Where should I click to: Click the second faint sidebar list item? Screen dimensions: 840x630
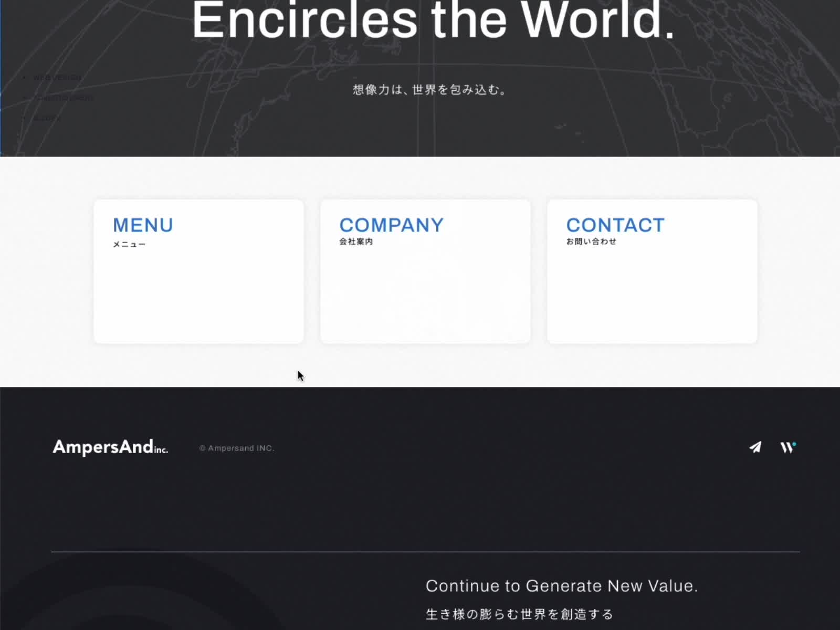(x=63, y=98)
